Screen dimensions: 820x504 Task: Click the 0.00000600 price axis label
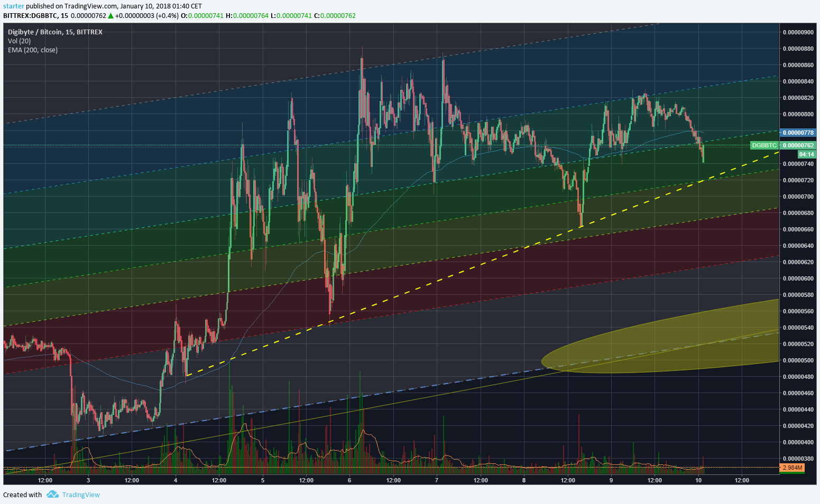[x=798, y=278]
